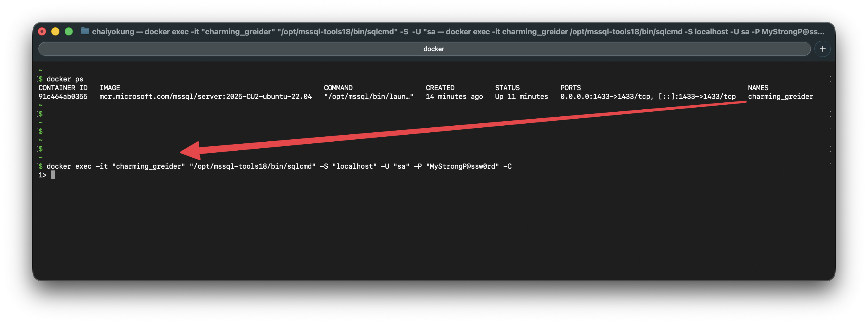The height and width of the screenshot is (324, 868).
Task: Click the STATUS column header
Action: coord(507,88)
